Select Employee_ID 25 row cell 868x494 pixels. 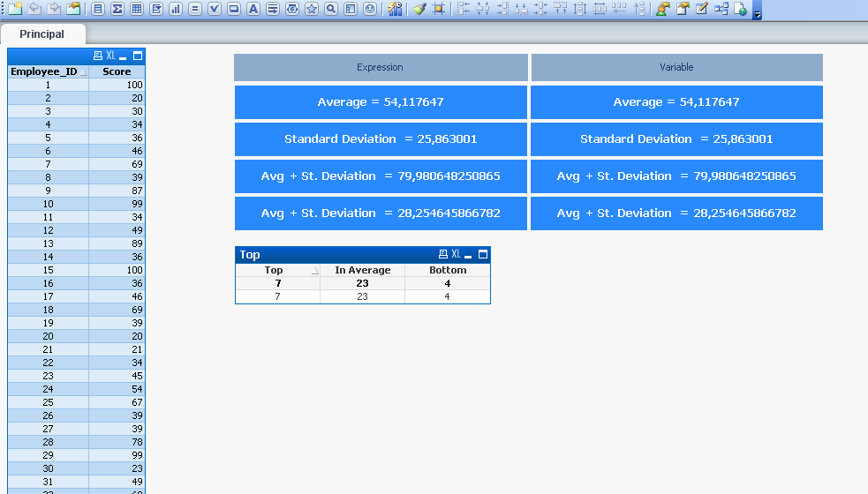pyautogui.click(x=49, y=402)
